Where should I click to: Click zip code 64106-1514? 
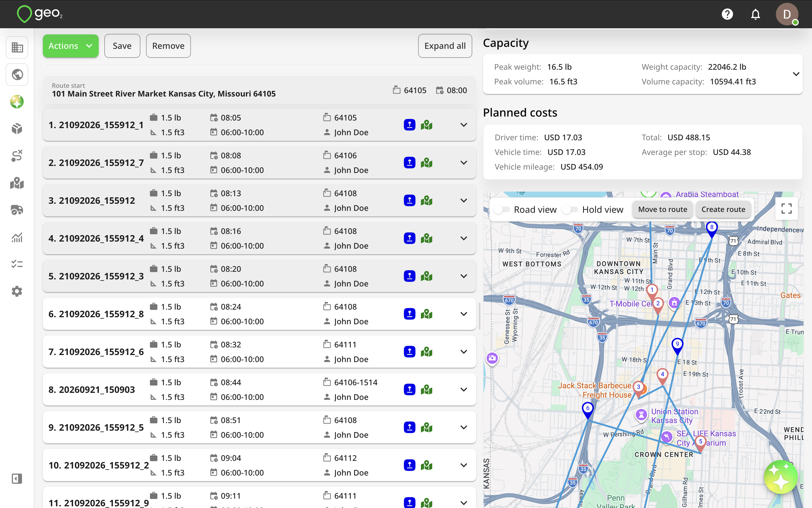356,382
